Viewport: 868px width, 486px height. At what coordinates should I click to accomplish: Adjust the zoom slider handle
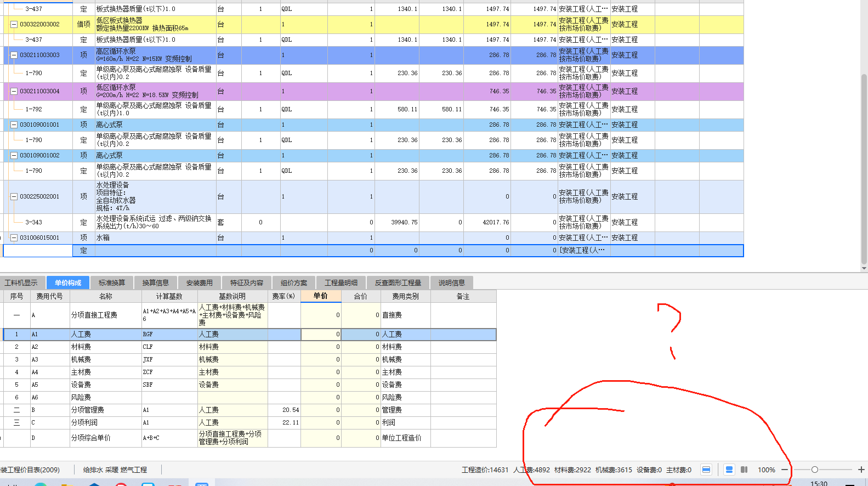[x=815, y=470]
